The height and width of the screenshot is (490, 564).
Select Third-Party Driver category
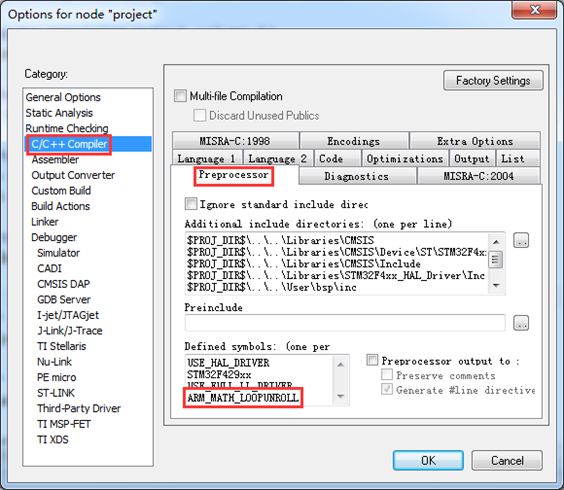pyautogui.click(x=79, y=408)
